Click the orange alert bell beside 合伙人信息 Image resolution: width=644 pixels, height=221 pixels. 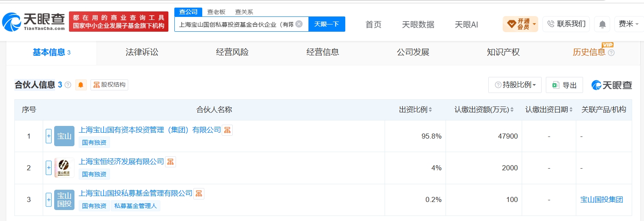(81, 85)
